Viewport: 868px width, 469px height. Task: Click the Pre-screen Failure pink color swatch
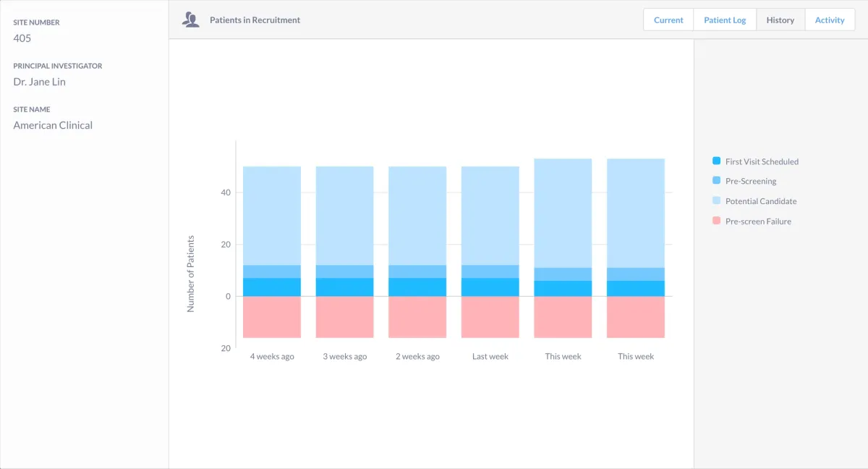pyautogui.click(x=715, y=221)
